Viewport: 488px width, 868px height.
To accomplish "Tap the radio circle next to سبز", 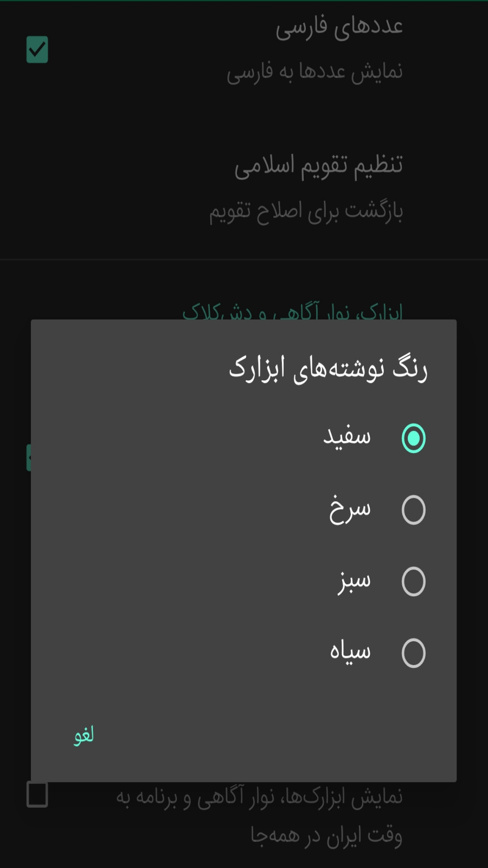I will (414, 582).
